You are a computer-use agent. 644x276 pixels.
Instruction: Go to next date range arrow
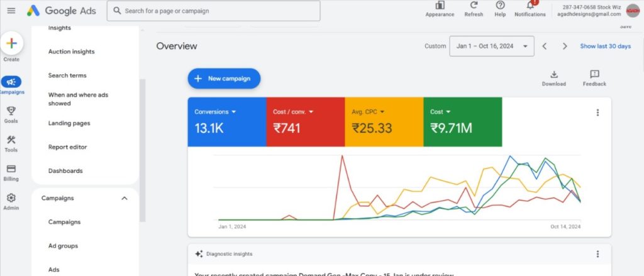click(x=565, y=46)
